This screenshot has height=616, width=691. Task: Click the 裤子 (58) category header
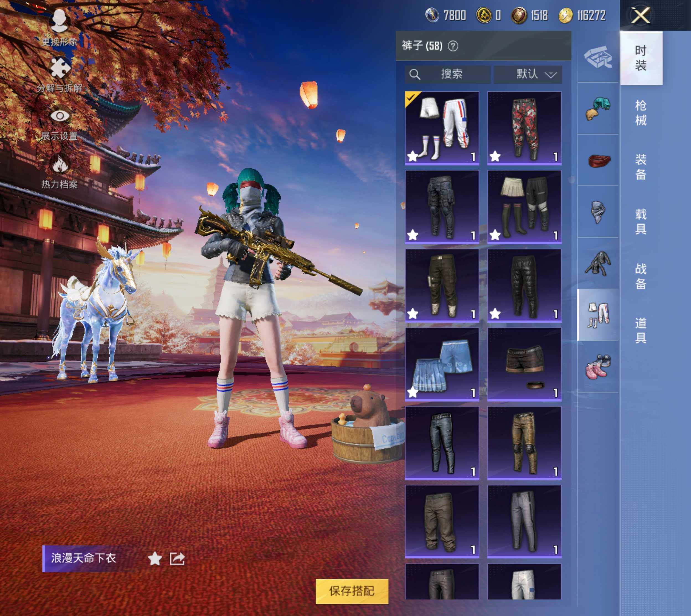(x=422, y=46)
